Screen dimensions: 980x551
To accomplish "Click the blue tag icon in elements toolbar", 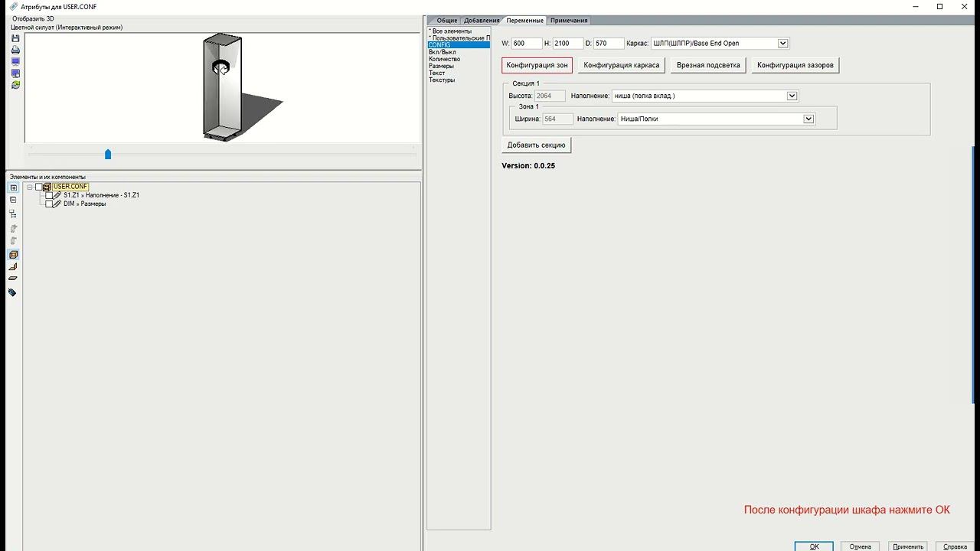I will point(13,292).
